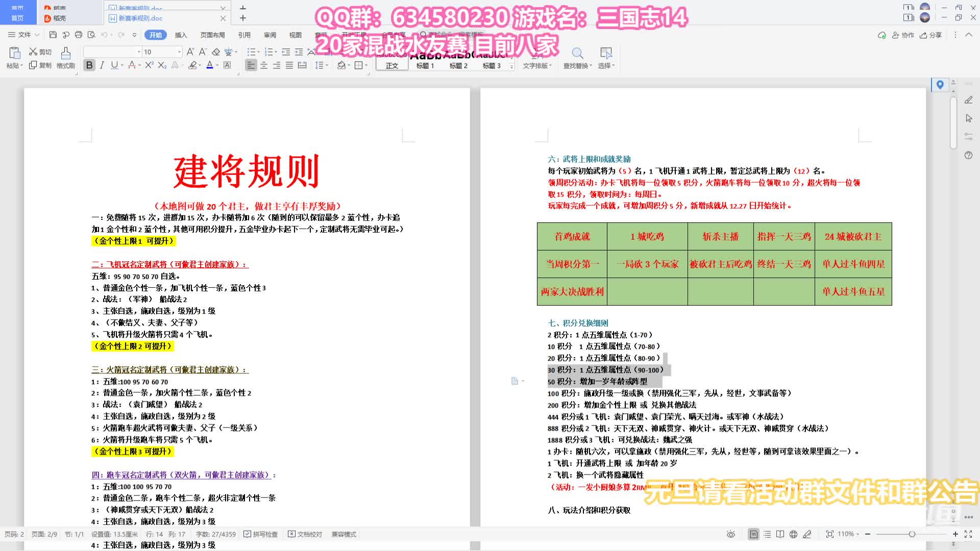Click the text highlight color pen
The height and width of the screenshot is (551, 980).
192,65
